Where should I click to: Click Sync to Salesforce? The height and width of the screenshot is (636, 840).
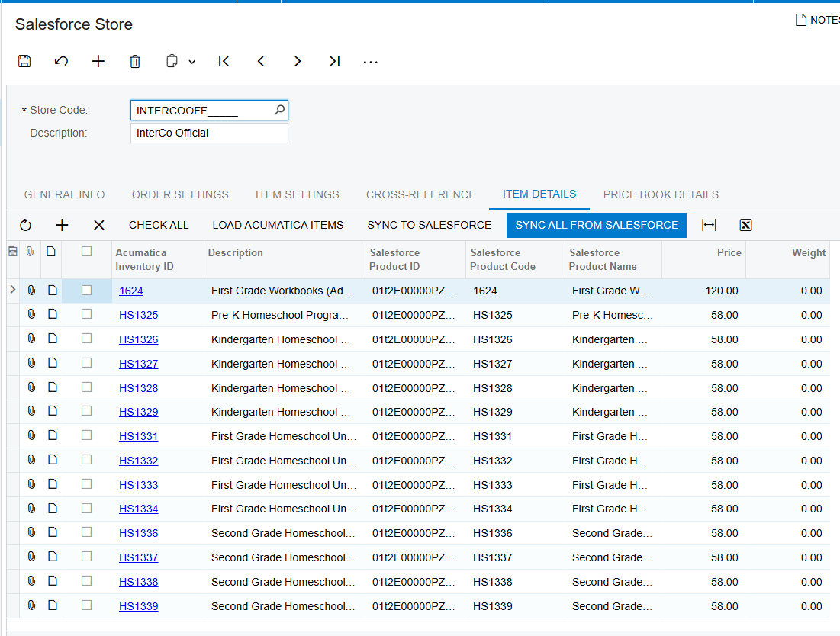pyautogui.click(x=429, y=226)
